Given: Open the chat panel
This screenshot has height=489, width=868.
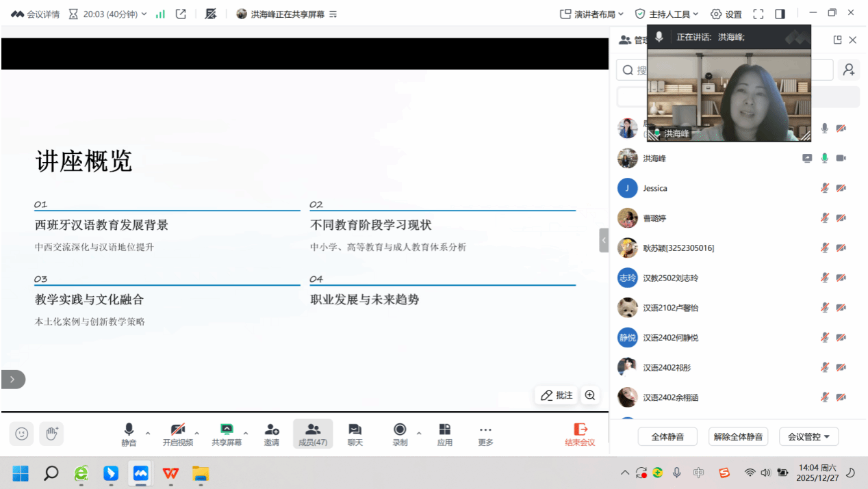Looking at the screenshot, I should tap(355, 434).
